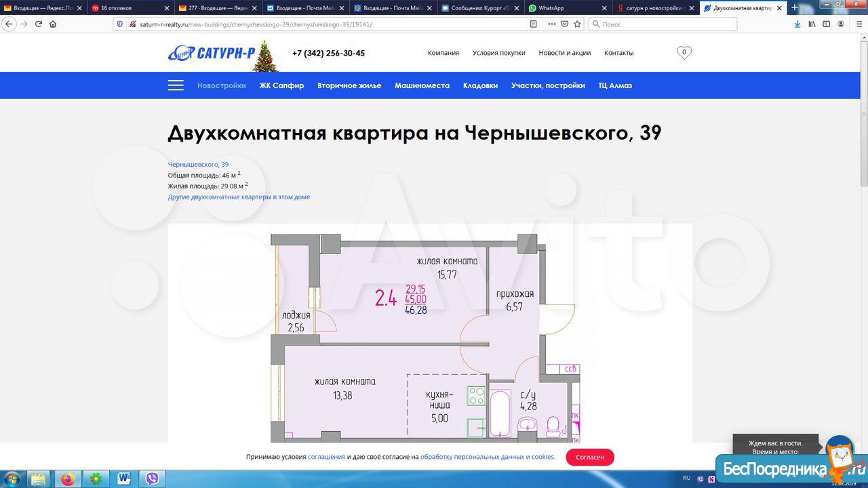Open Другие двухкомнатные квартиры в этом доме link
The height and width of the screenshot is (488, 868).
(x=239, y=197)
